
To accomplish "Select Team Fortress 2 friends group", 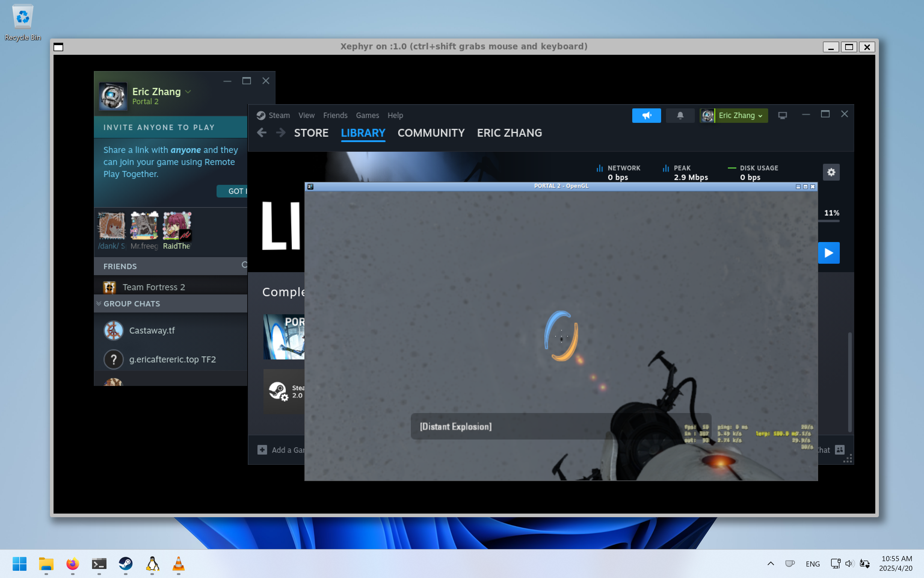I will (171, 287).
